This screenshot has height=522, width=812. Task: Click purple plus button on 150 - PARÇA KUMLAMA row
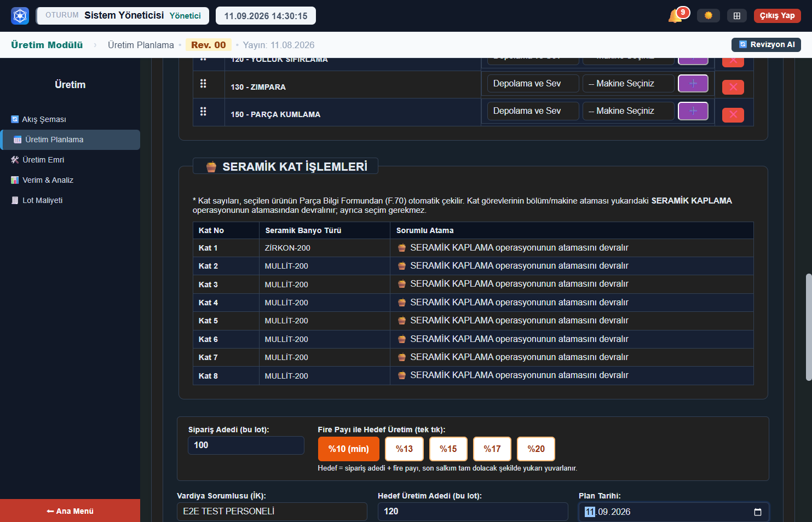coord(693,111)
